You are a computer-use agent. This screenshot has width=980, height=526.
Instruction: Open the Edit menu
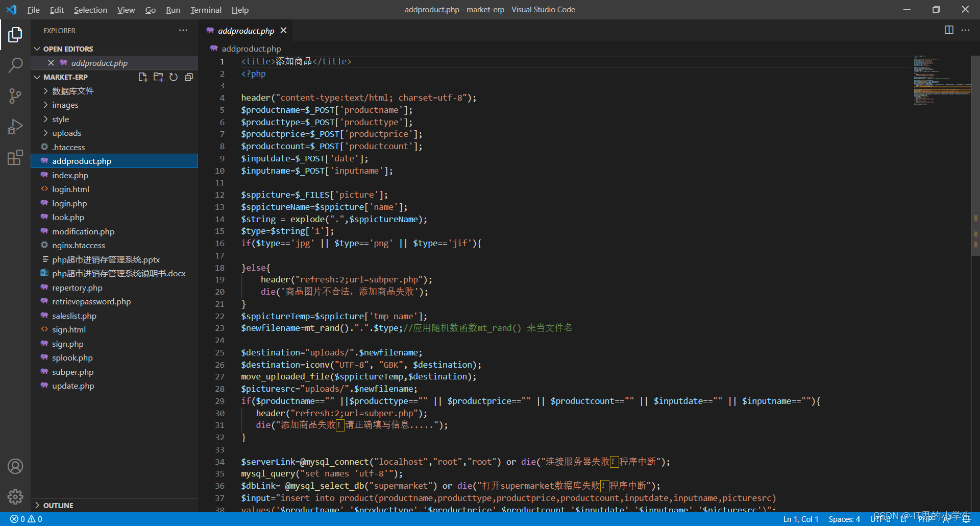click(57, 10)
